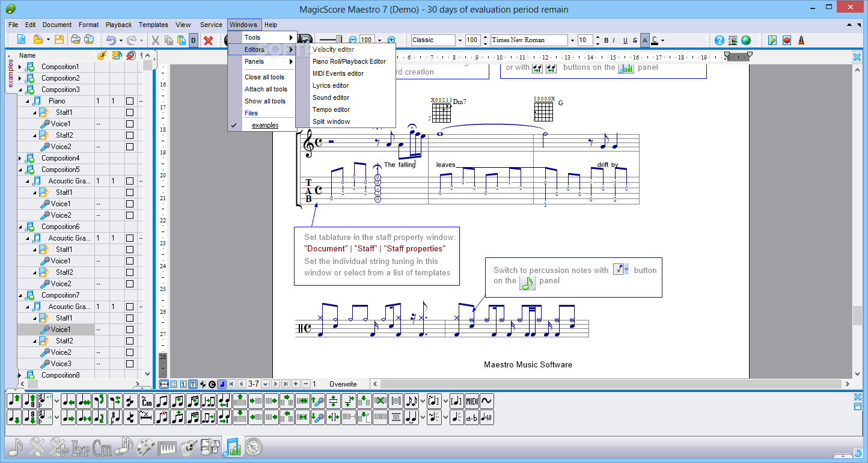Open the font color dropdown arrow

(662, 40)
